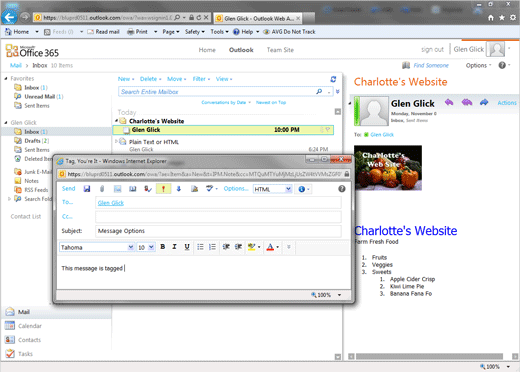Screen dimensions: 520x372
Task: Open Tools menu in IE command bar
Action: tap(219, 32)
